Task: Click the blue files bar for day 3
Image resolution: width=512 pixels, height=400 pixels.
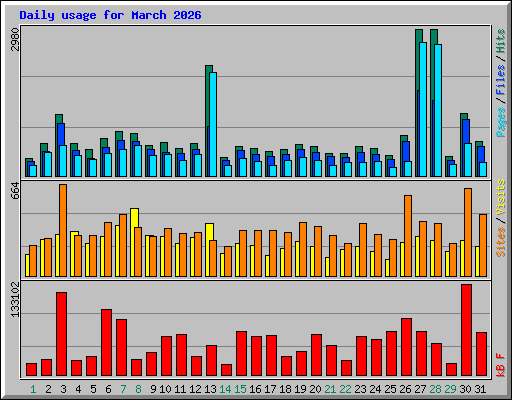Action: [61, 134]
